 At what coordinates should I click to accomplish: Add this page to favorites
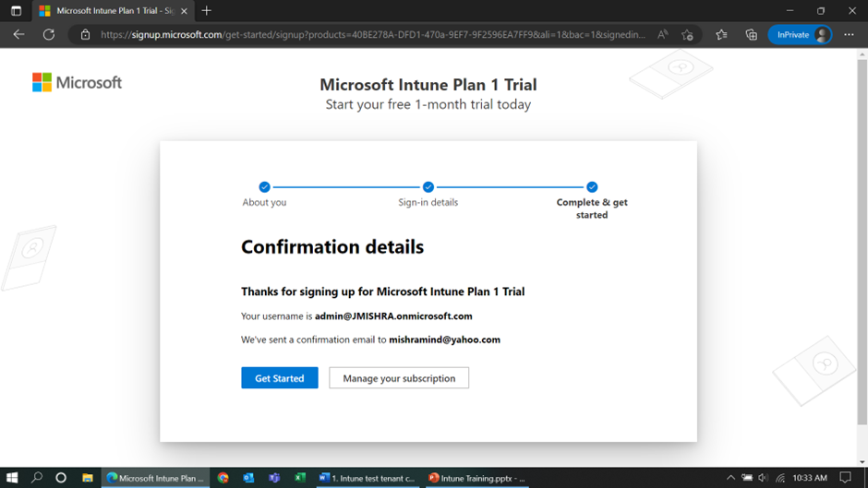[688, 34]
